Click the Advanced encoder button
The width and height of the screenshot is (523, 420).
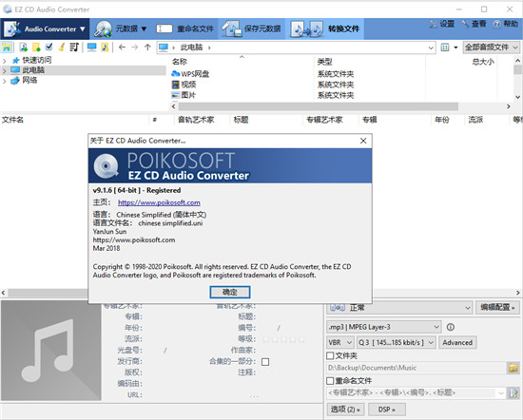457,342
